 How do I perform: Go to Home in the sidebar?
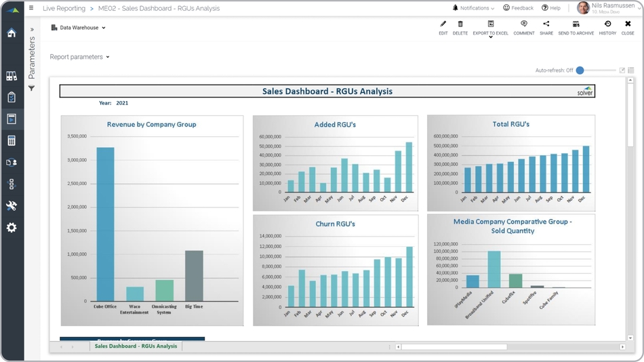(x=12, y=33)
